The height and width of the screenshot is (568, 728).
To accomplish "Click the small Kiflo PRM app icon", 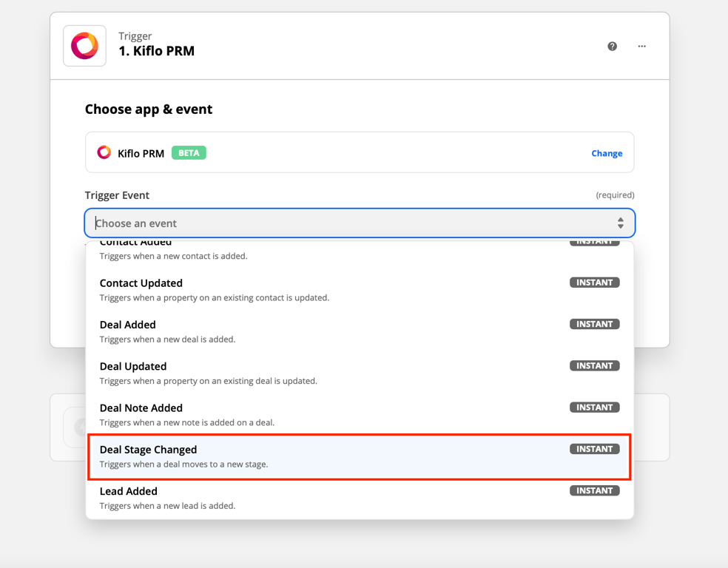I will 104,152.
